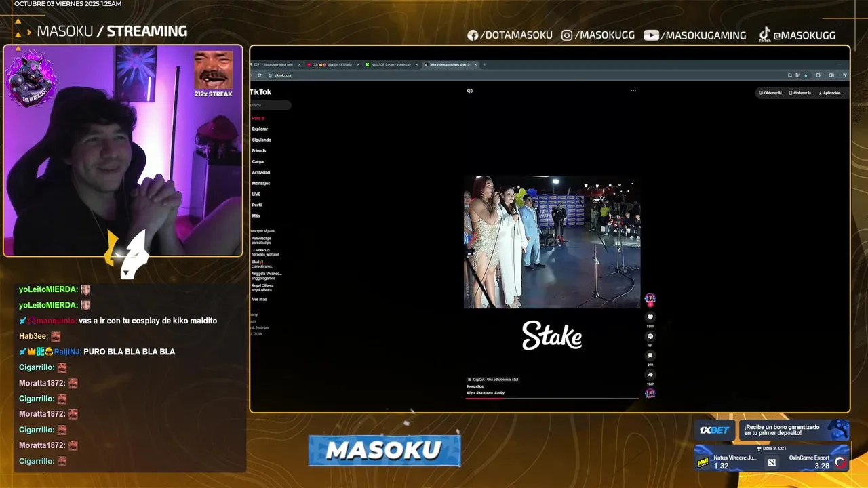
Task: Click the '212x STREAK' badge on webcam
Action: point(213,75)
